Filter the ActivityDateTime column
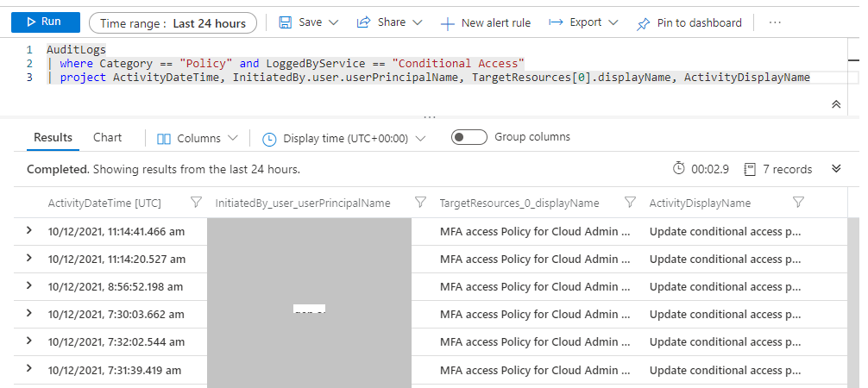This screenshot has height=388, width=868. [196, 203]
